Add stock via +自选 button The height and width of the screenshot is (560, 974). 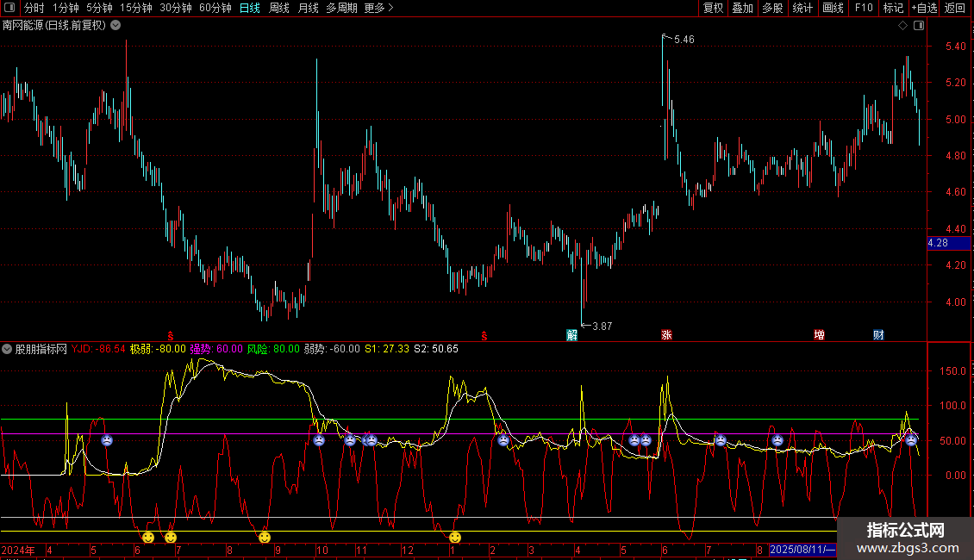[924, 8]
